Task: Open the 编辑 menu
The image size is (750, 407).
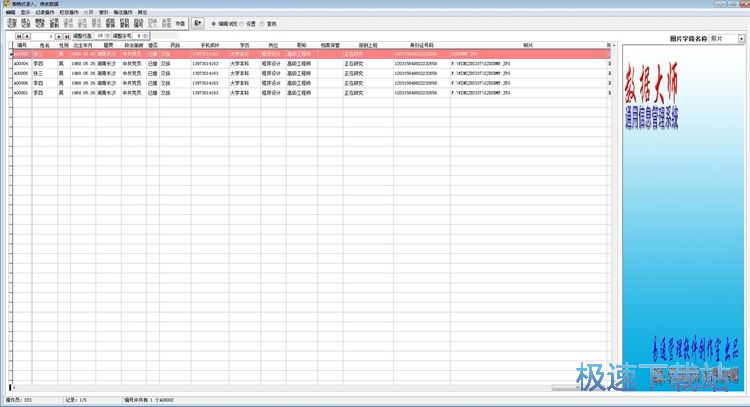Action: point(11,12)
